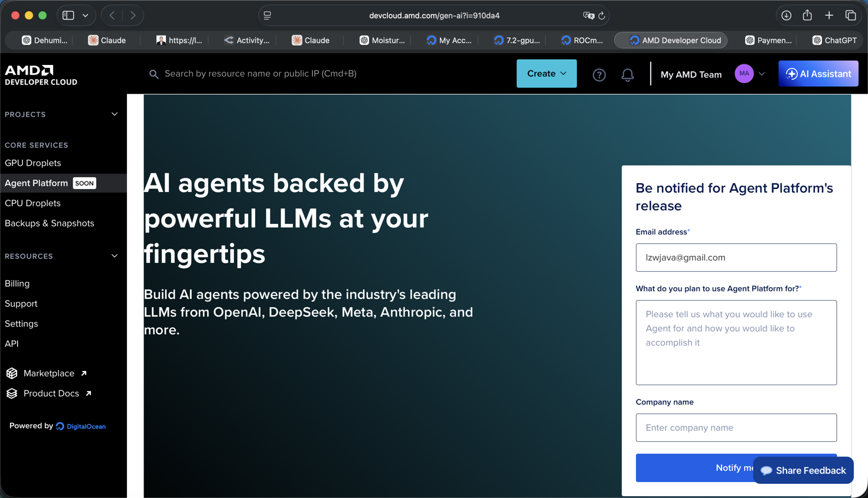Viewport: 868px width, 498px height.
Task: Open the API page
Action: (x=12, y=344)
